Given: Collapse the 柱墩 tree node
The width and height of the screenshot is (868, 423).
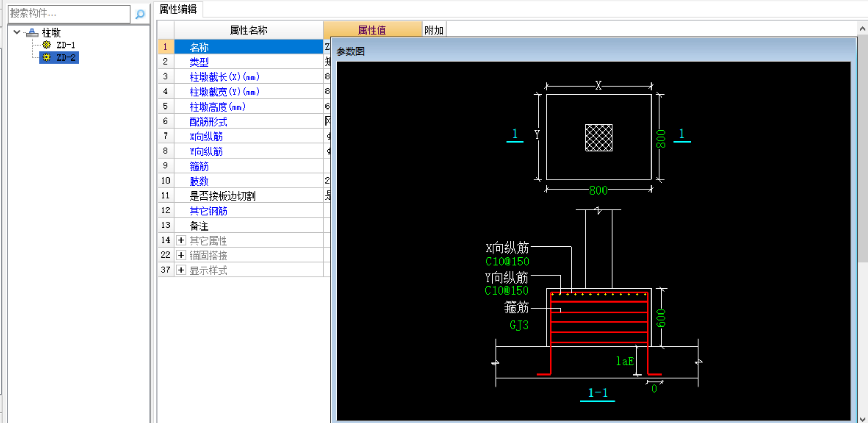Looking at the screenshot, I should [17, 32].
